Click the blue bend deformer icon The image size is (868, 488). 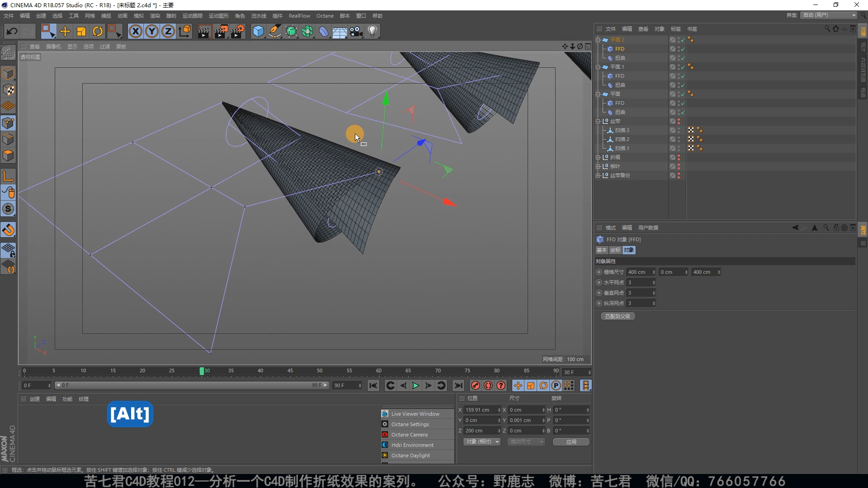point(324,31)
